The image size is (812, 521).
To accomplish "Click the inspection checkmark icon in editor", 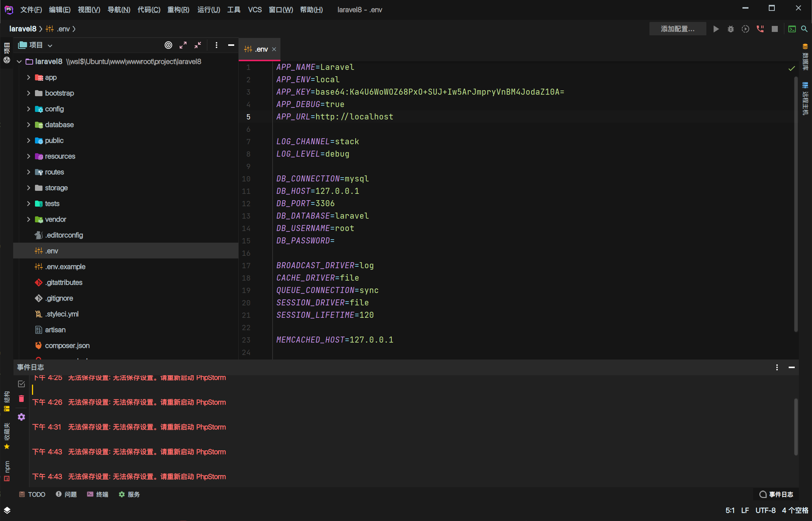I will 792,68.
